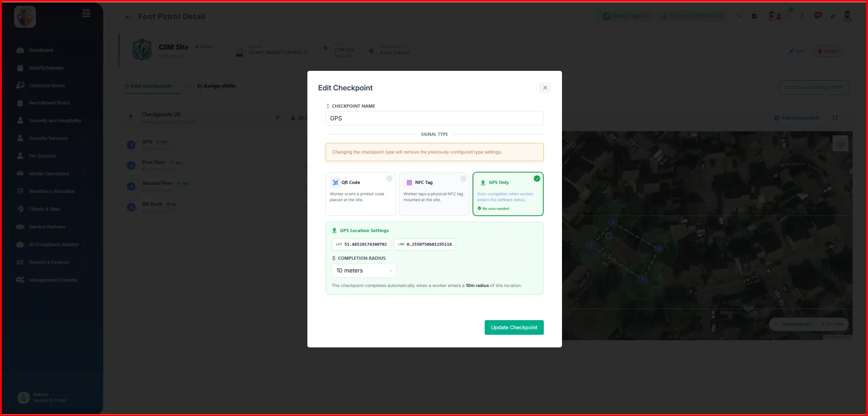Click map marker number 1

[x=613, y=222]
